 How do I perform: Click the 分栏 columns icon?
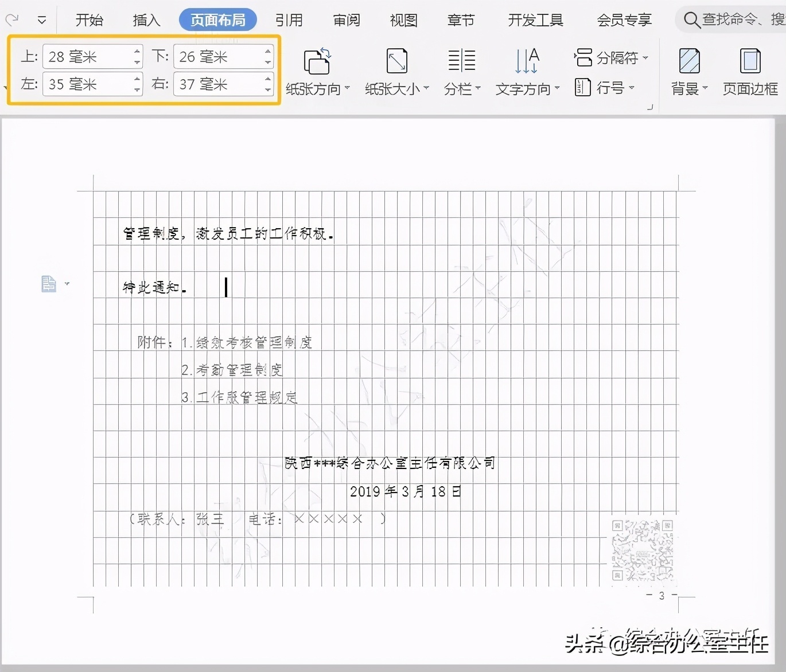(461, 60)
